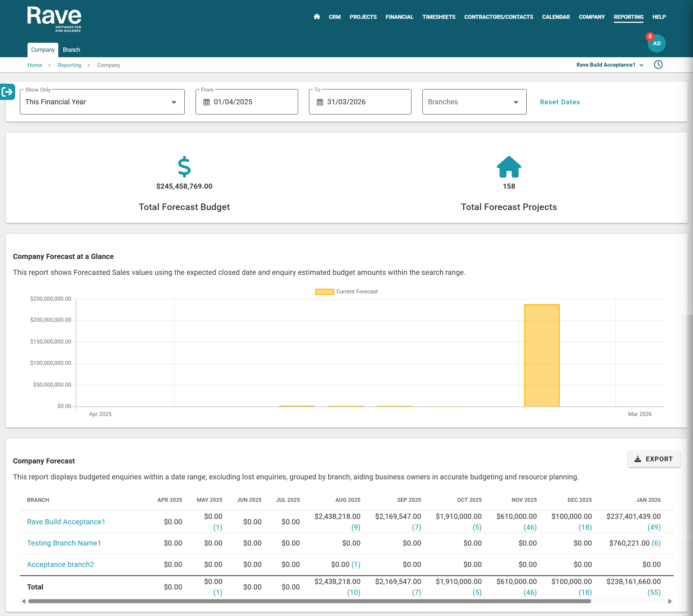Click the Reset Dates link
The image size is (693, 616).
(560, 102)
